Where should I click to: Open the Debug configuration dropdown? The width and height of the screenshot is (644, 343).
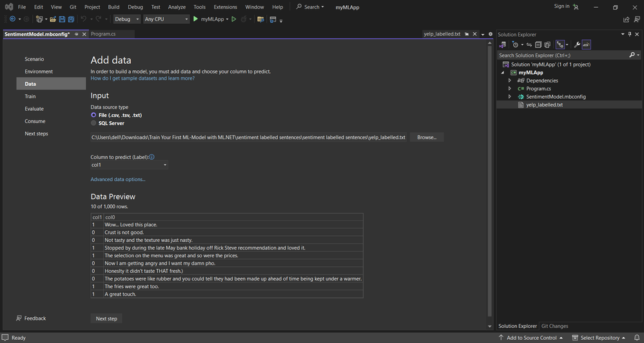[x=126, y=19]
